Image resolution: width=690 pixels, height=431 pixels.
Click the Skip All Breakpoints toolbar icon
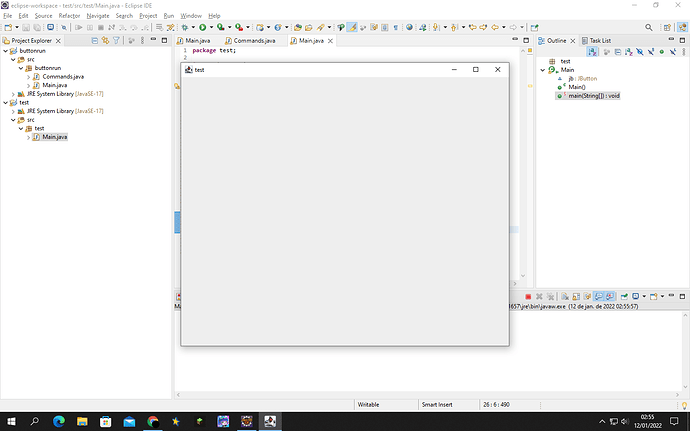64,27
